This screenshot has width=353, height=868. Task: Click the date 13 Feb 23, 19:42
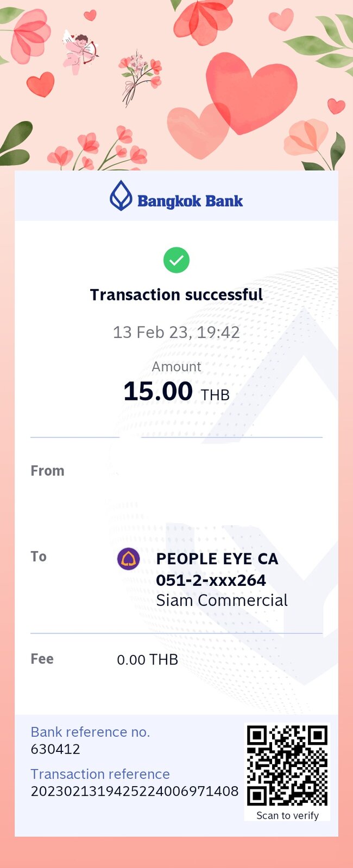coord(177,332)
